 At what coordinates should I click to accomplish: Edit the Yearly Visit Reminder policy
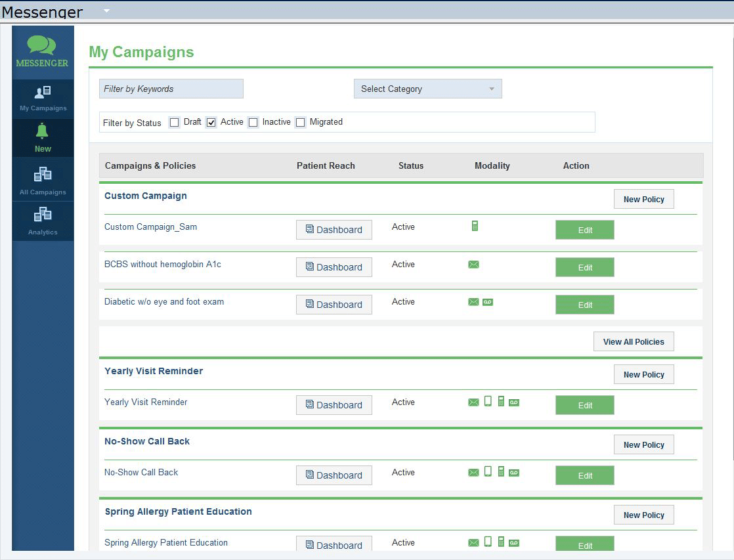click(x=585, y=405)
